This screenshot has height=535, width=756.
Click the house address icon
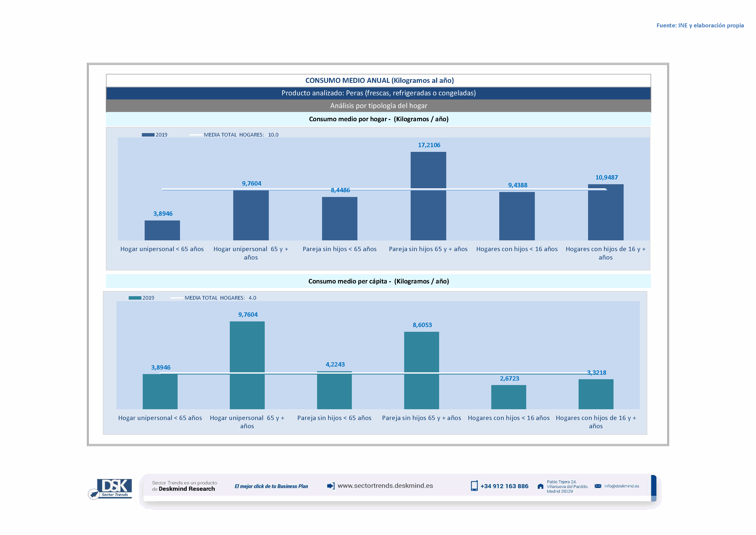click(540, 487)
